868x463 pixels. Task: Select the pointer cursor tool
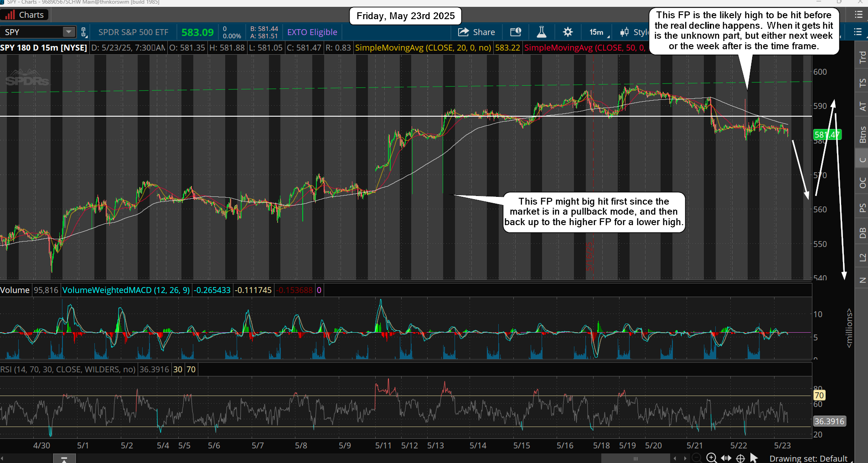(754, 458)
